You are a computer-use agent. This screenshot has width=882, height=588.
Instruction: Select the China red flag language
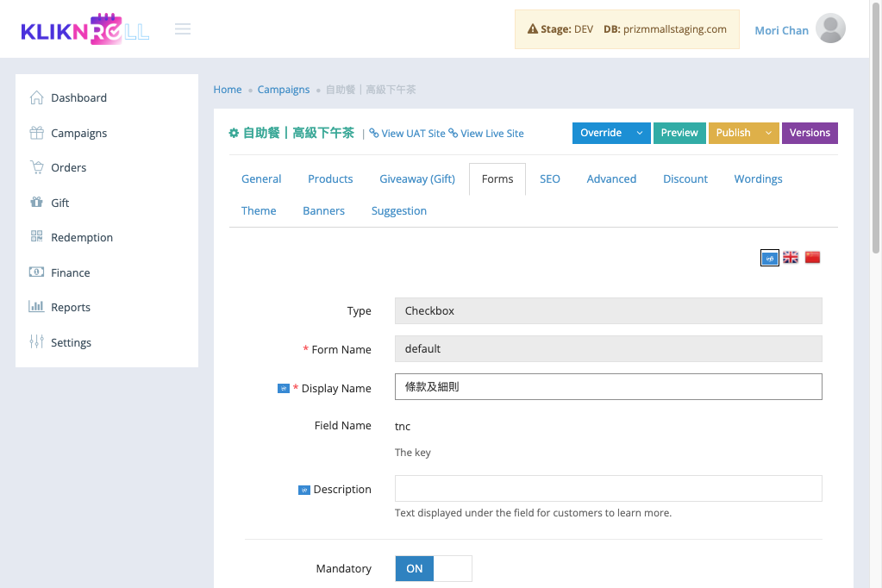(812, 257)
